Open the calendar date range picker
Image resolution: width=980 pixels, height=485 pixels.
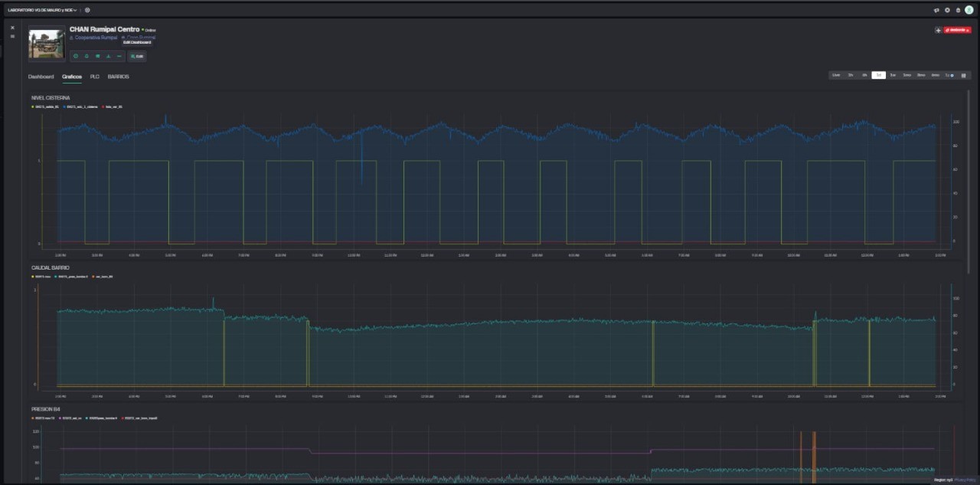click(x=963, y=75)
